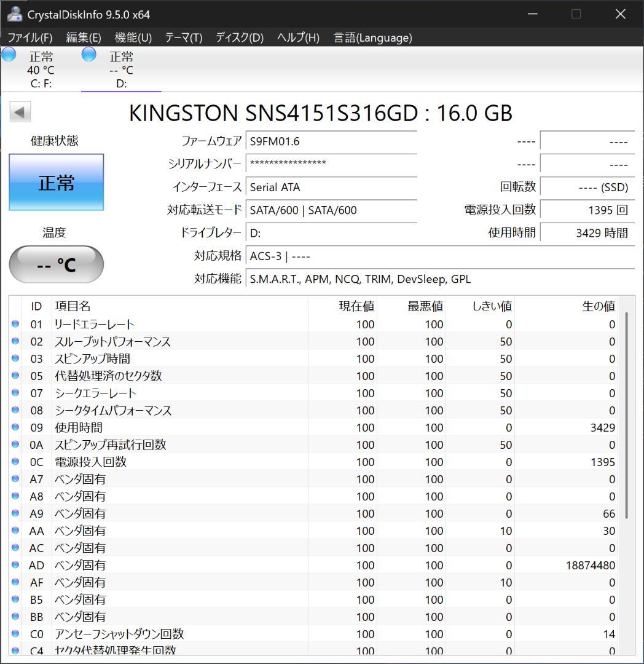
Task: Click raw value 66 in A9 row
Action: coord(609,513)
